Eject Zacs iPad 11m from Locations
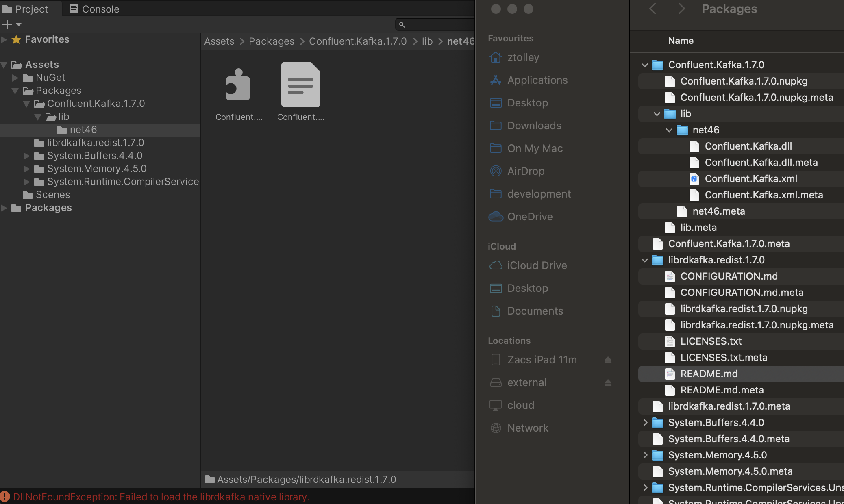The image size is (844, 504). click(x=608, y=360)
